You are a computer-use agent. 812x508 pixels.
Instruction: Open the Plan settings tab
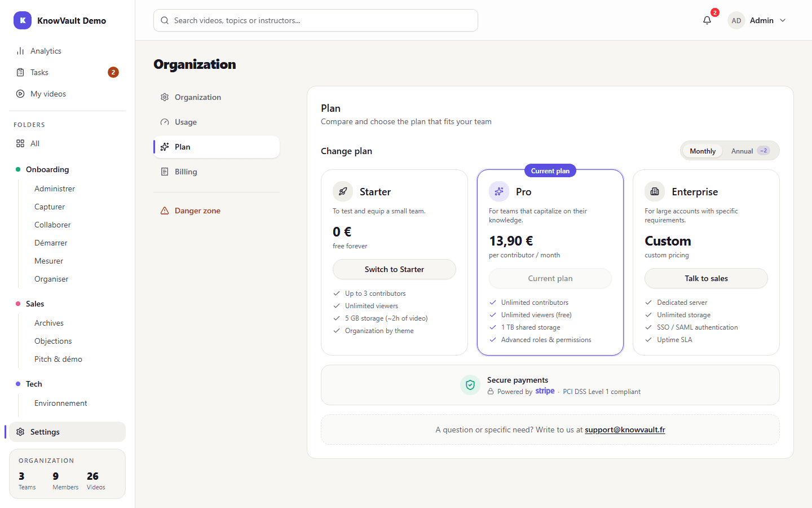[x=217, y=147]
